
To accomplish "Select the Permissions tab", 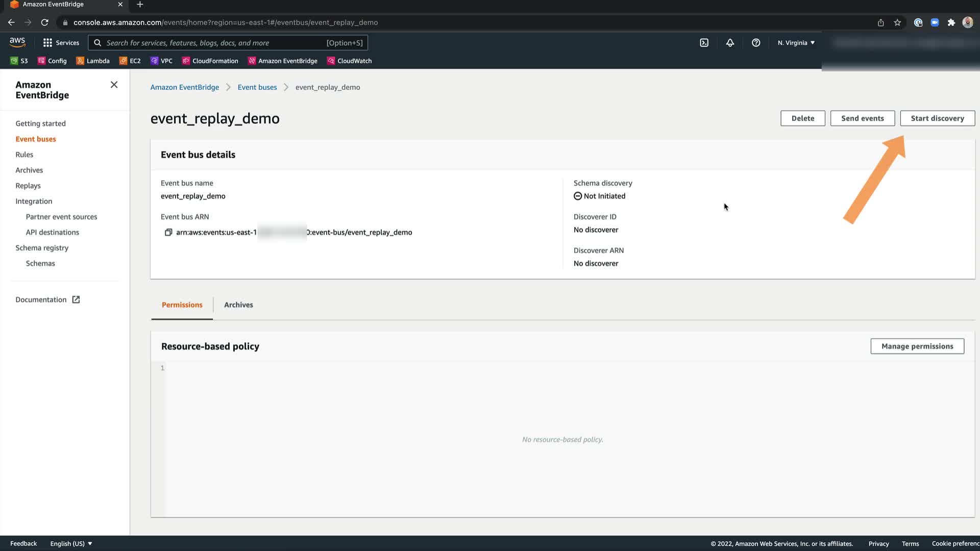I will (x=182, y=305).
